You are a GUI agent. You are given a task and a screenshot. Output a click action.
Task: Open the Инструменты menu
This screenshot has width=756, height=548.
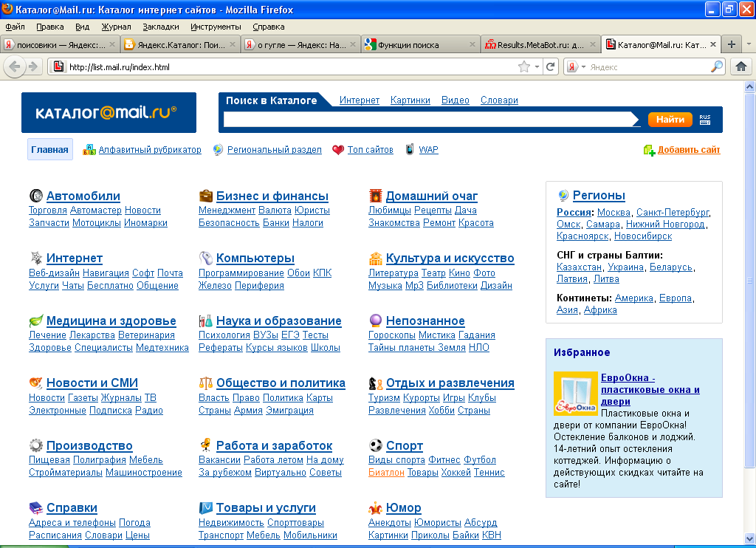click(216, 27)
